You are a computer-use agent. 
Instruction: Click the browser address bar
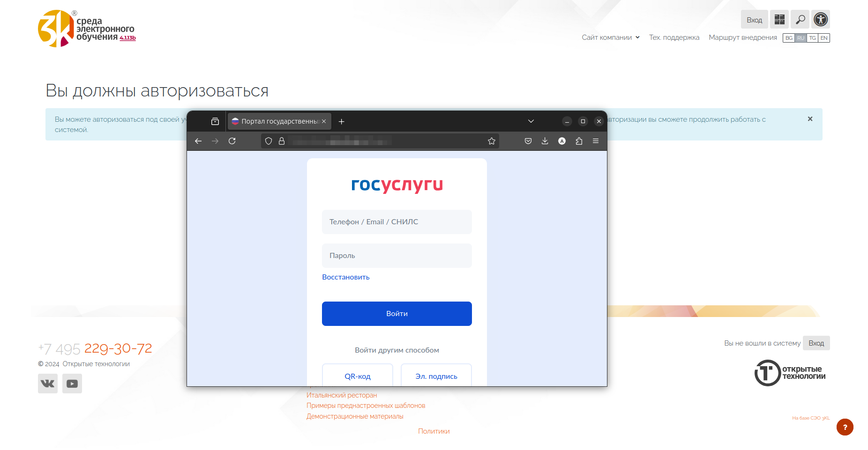380,141
